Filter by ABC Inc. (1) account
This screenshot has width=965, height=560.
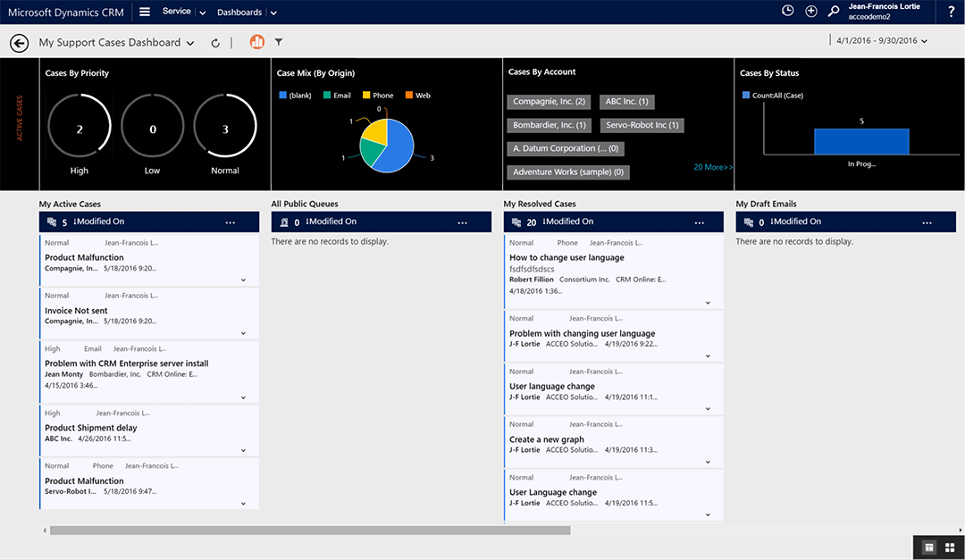(626, 102)
